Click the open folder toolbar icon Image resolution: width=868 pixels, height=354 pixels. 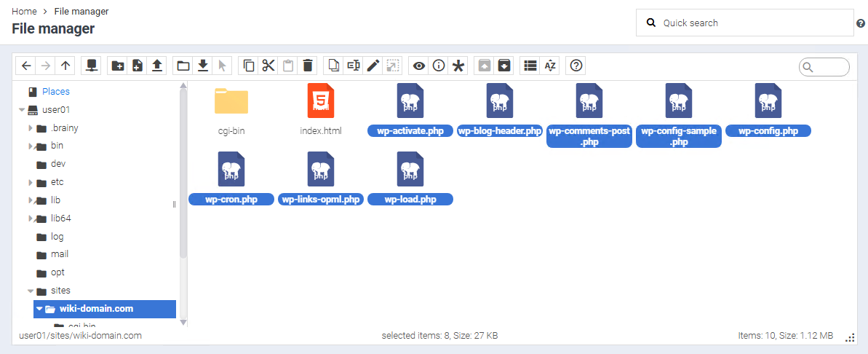pos(183,66)
